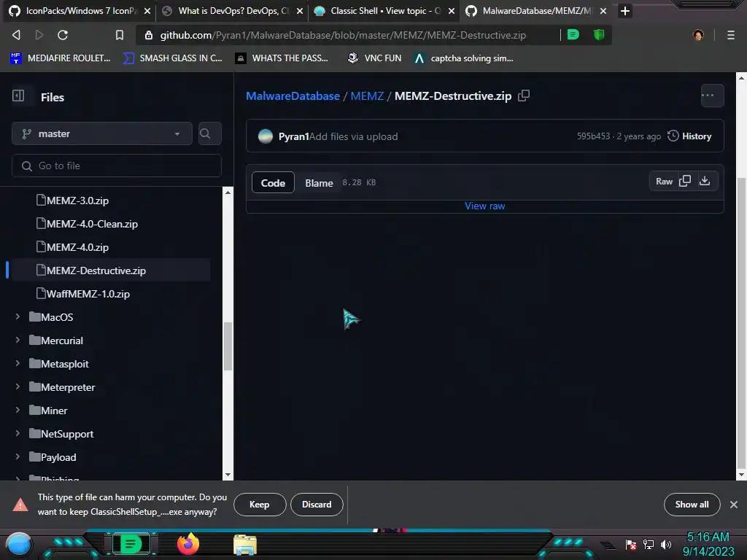
Task: Expand the Payload folder
Action: [x=18, y=456]
